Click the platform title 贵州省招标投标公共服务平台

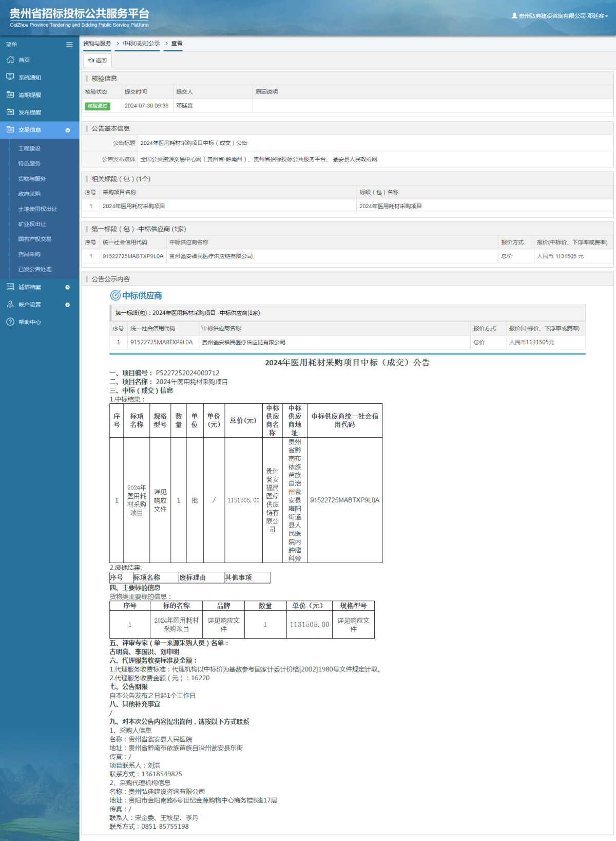tap(80, 13)
